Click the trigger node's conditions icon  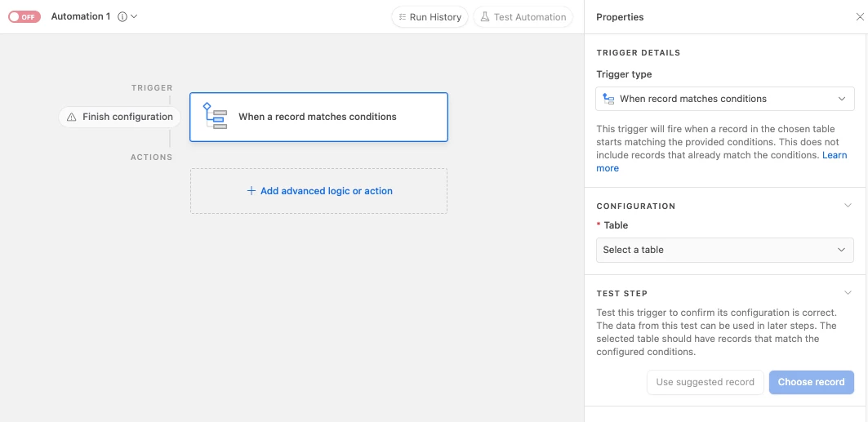point(215,117)
